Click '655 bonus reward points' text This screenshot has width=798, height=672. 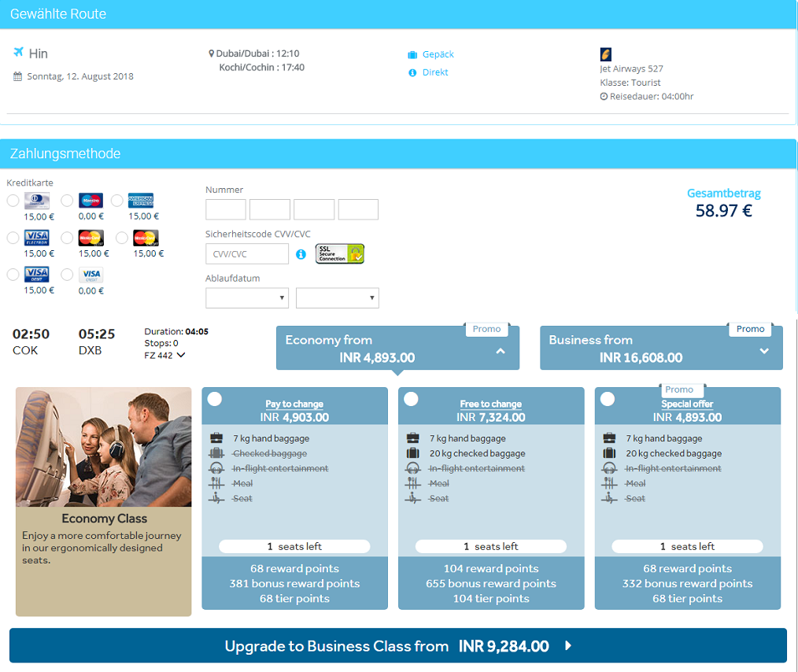tap(490, 584)
